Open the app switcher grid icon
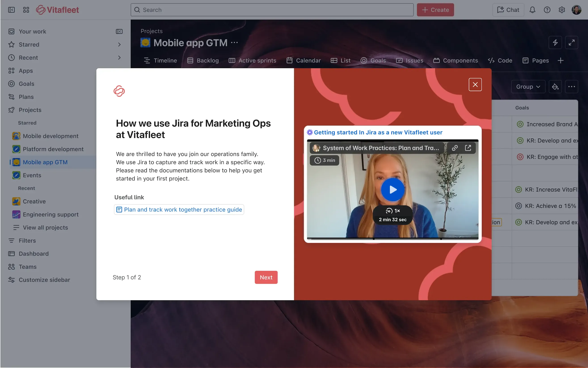The width and height of the screenshot is (588, 368). click(26, 10)
